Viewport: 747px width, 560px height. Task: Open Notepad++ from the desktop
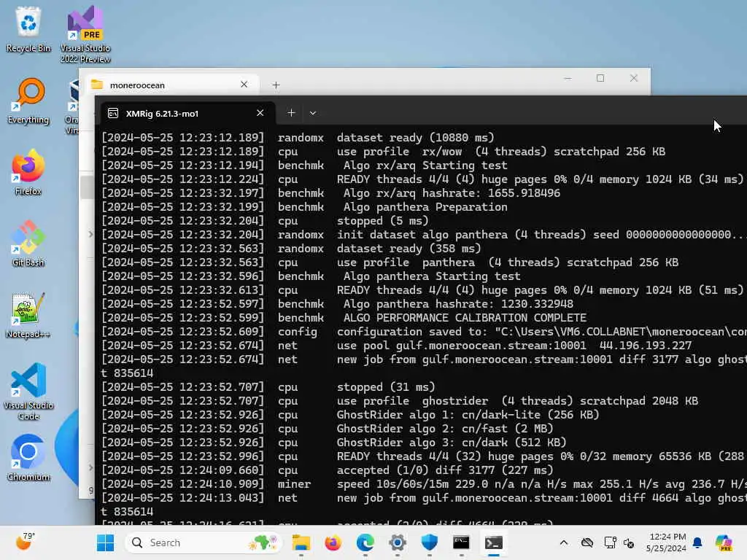point(28,315)
